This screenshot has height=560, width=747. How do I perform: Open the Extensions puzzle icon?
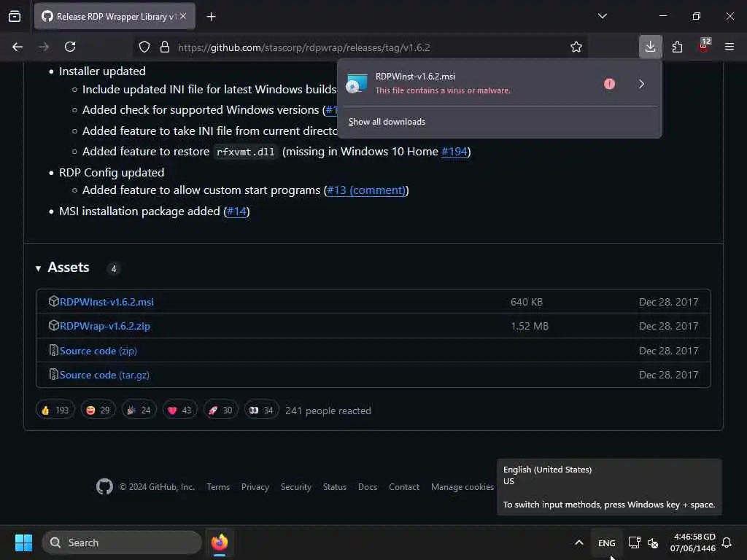(x=677, y=47)
